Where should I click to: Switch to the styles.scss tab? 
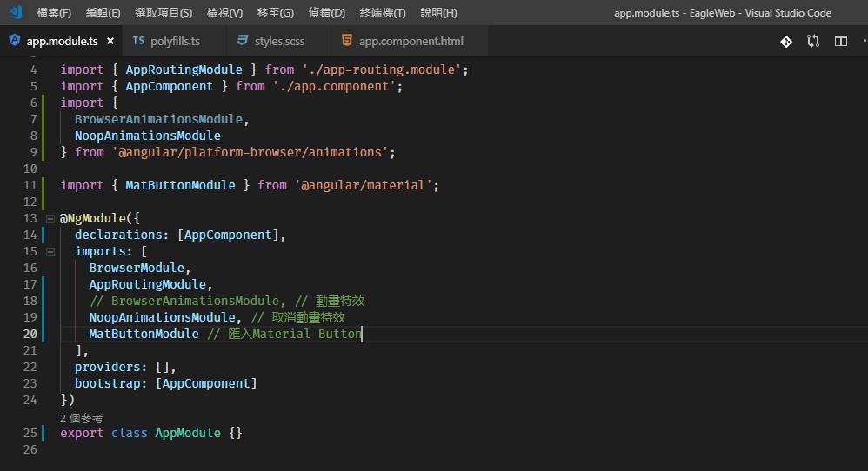[279, 41]
